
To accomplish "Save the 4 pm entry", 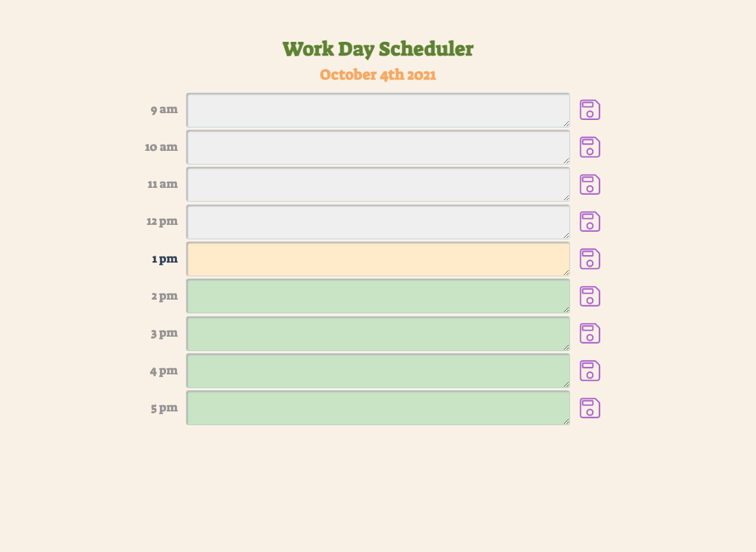I will tap(590, 371).
